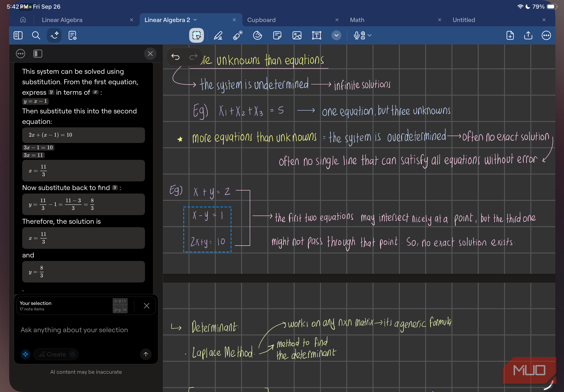
Task: Select the sparkle eraser tool
Action: [x=238, y=35]
